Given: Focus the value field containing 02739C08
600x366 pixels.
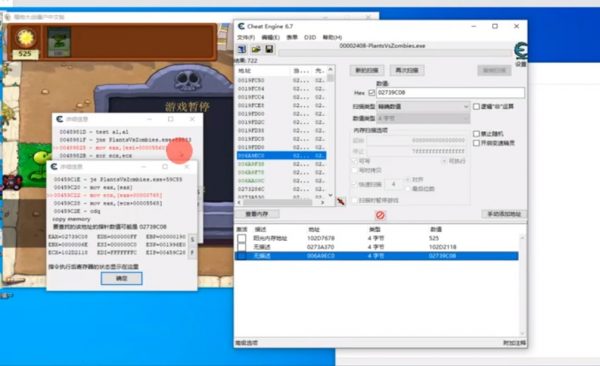Looking at the screenshot, I should [x=450, y=93].
